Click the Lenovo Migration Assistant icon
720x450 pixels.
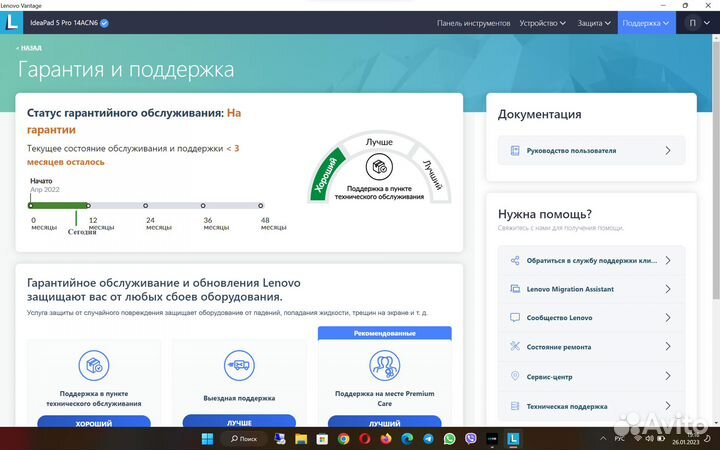pos(515,289)
